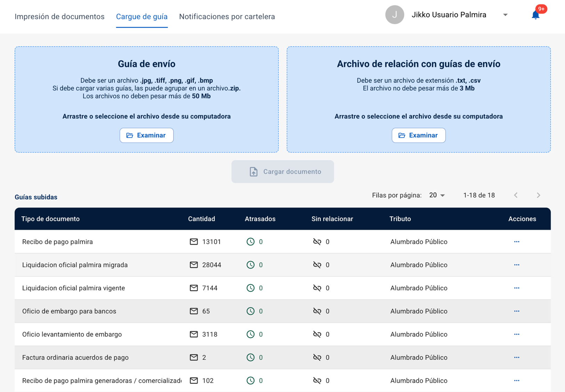The image size is (565, 392).
Task: Open actions menu for Factura ordinaria acuerdos de pago
Action: (x=516, y=358)
